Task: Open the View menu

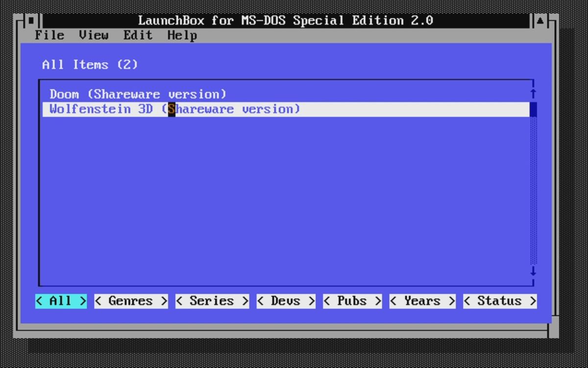Action: click(x=94, y=35)
